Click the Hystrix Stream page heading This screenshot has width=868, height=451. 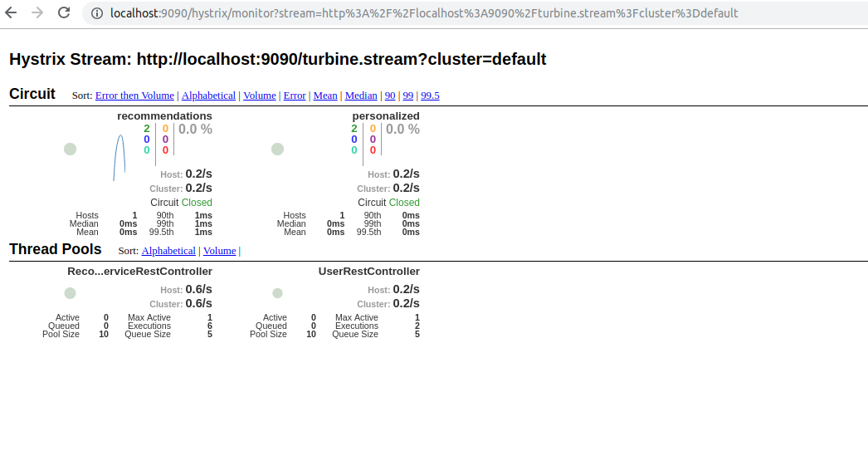[278, 59]
